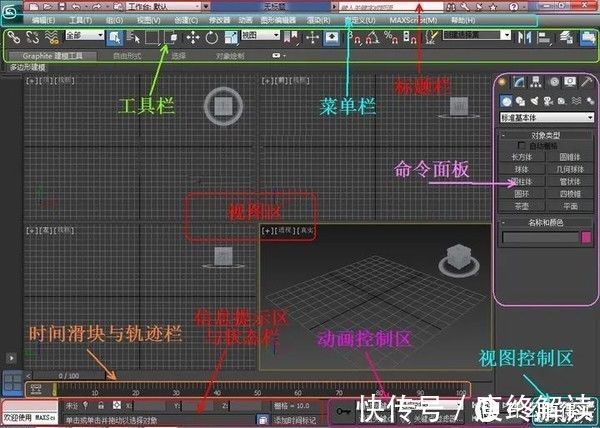Enable the 自动栅格 checkbox

[x=521, y=146]
